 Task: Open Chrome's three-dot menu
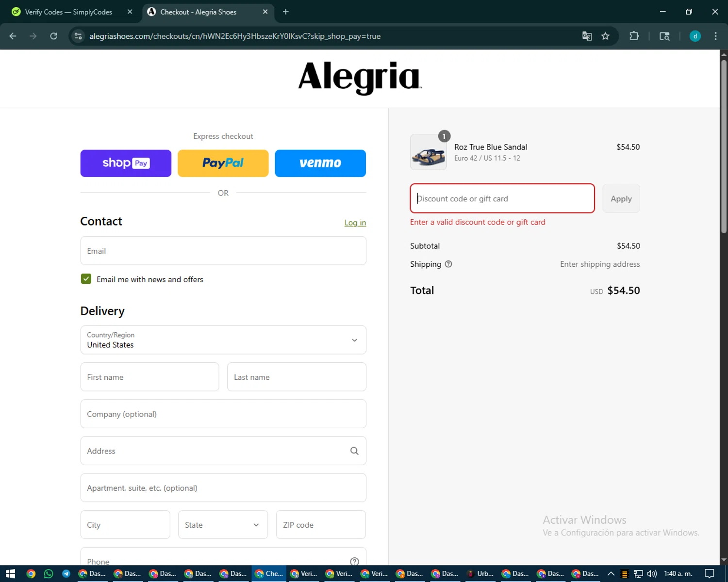tap(715, 36)
